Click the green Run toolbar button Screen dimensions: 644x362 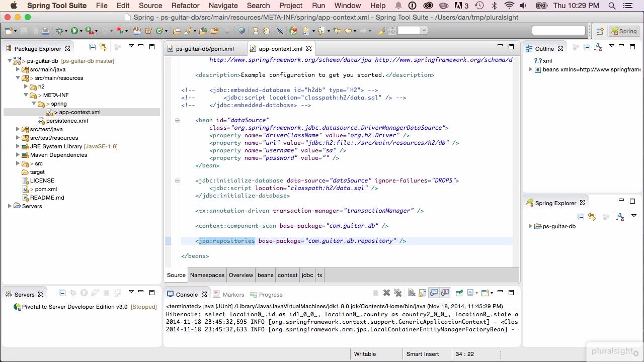(x=74, y=31)
